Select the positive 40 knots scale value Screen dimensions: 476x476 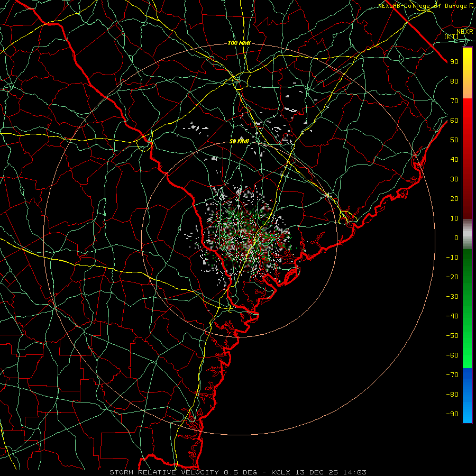454,160
